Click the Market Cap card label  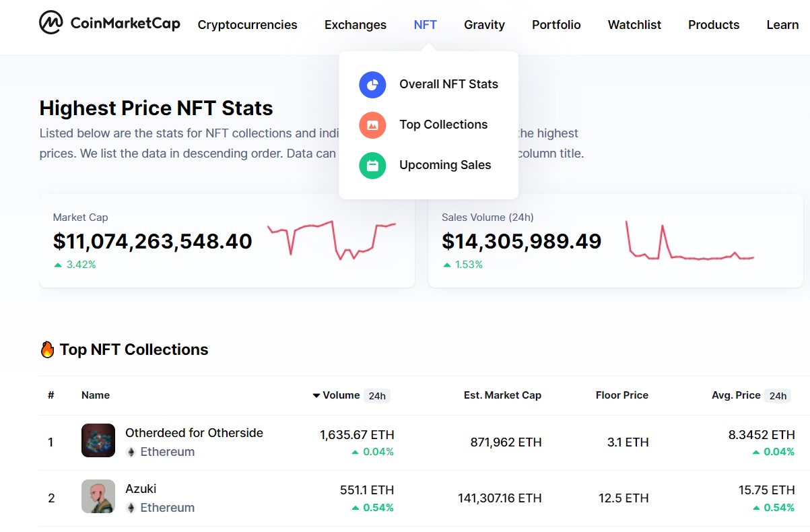[80, 218]
